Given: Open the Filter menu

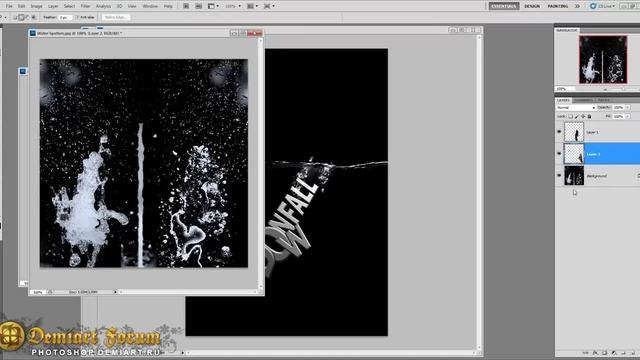Looking at the screenshot, I should 85,6.
